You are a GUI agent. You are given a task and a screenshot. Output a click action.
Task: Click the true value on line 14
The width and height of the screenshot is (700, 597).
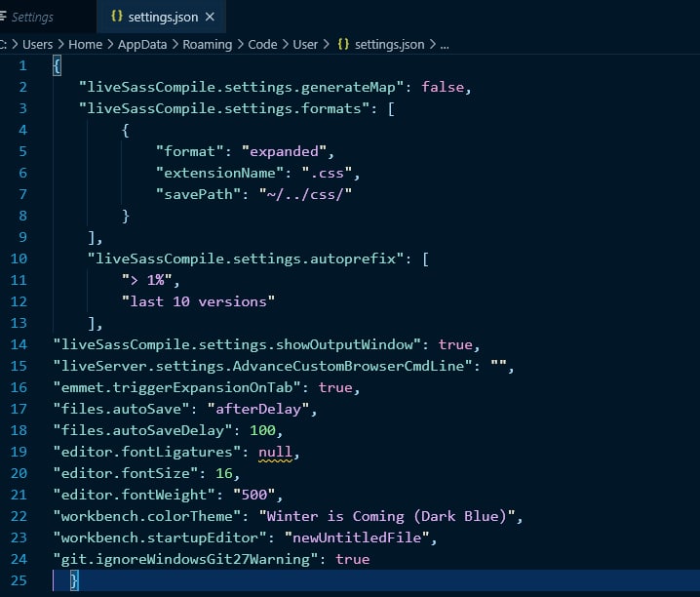click(455, 344)
